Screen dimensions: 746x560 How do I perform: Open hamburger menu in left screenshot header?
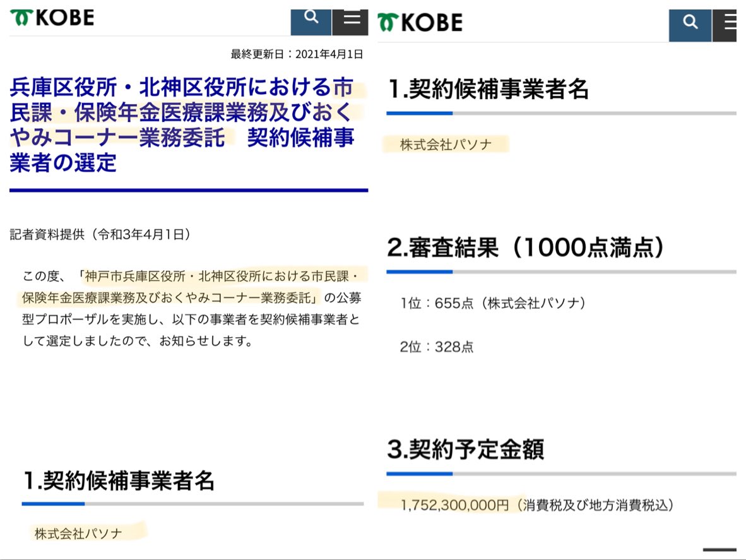click(x=350, y=22)
